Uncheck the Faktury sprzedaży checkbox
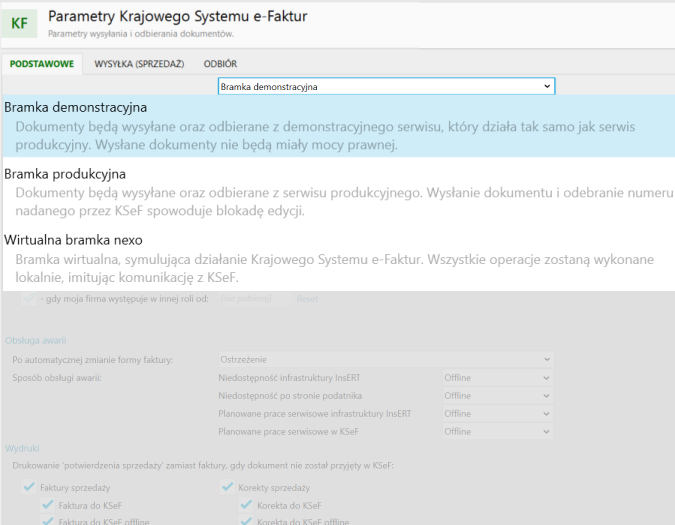The image size is (675, 525). [x=30, y=487]
